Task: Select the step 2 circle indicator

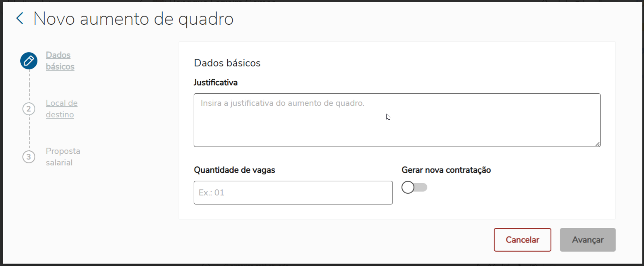Action: point(29,109)
